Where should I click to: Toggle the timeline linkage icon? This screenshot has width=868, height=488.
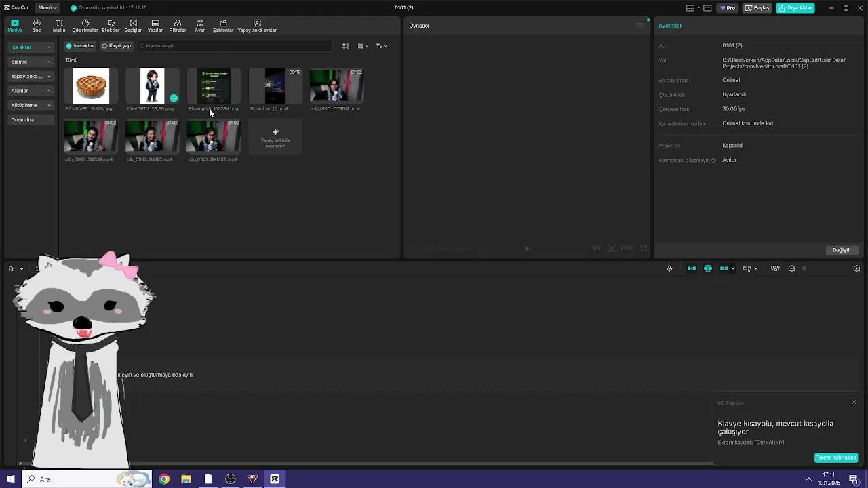point(724,268)
